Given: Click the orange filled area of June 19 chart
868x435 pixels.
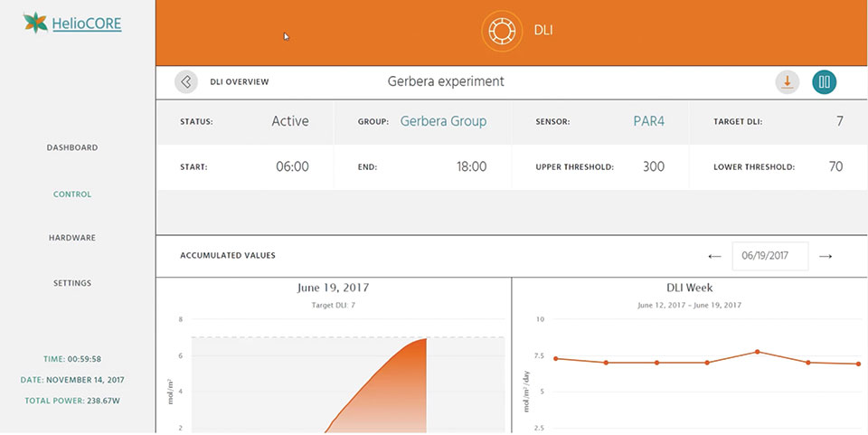Looking at the screenshot, I should click(389, 398).
